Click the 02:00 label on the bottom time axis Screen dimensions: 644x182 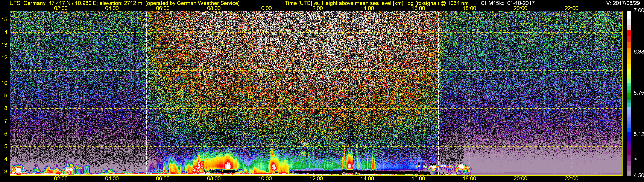coord(61,179)
